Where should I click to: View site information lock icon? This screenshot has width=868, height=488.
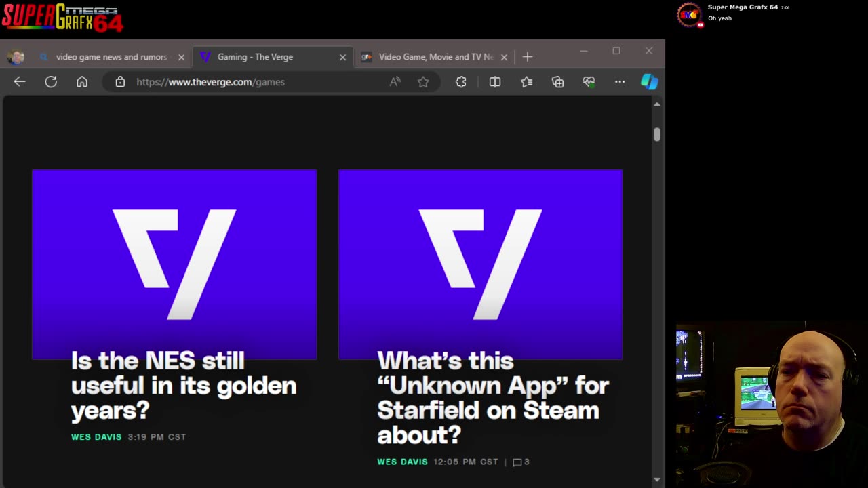(x=120, y=82)
